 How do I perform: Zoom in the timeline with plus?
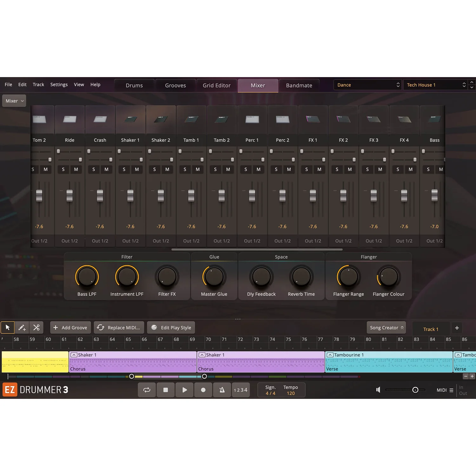point(472,376)
